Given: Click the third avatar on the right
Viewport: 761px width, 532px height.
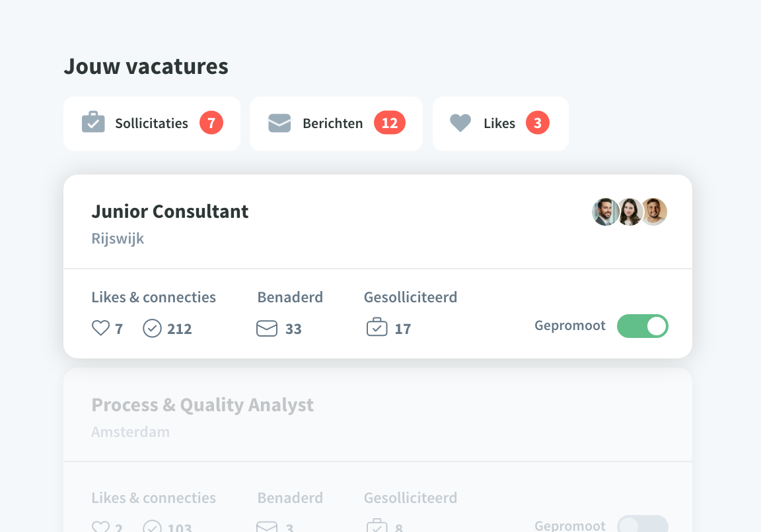Looking at the screenshot, I should [654, 212].
